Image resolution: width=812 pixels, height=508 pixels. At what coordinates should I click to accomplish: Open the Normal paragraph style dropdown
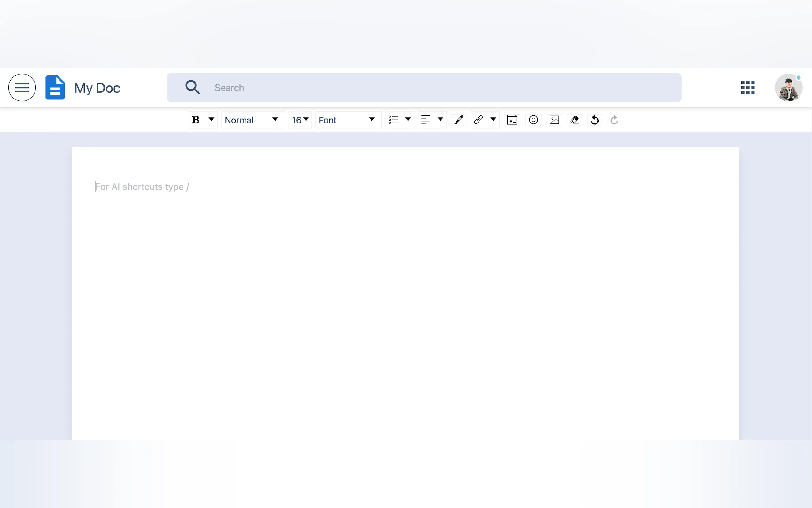(x=253, y=120)
